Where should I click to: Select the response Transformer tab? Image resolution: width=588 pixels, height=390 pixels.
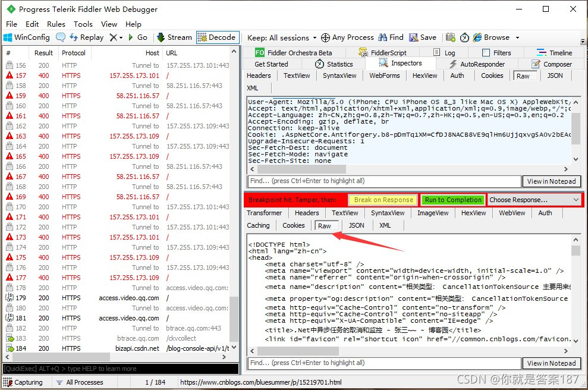pyautogui.click(x=265, y=213)
